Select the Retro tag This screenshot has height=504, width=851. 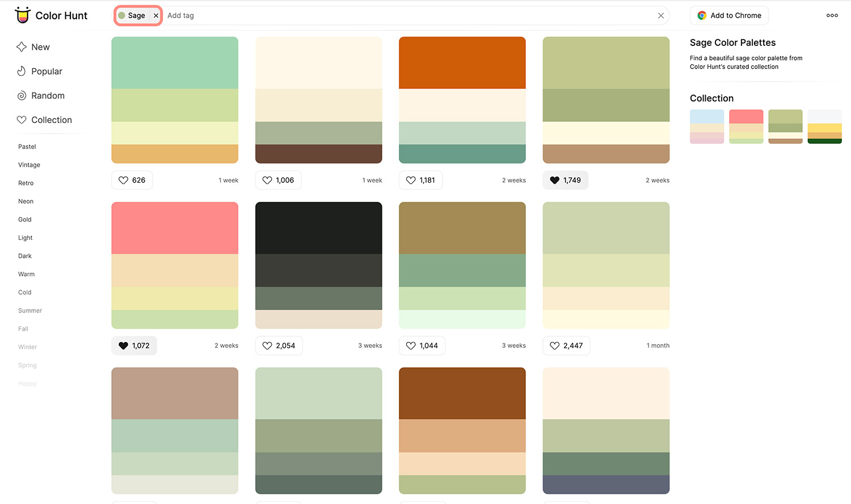(x=26, y=183)
